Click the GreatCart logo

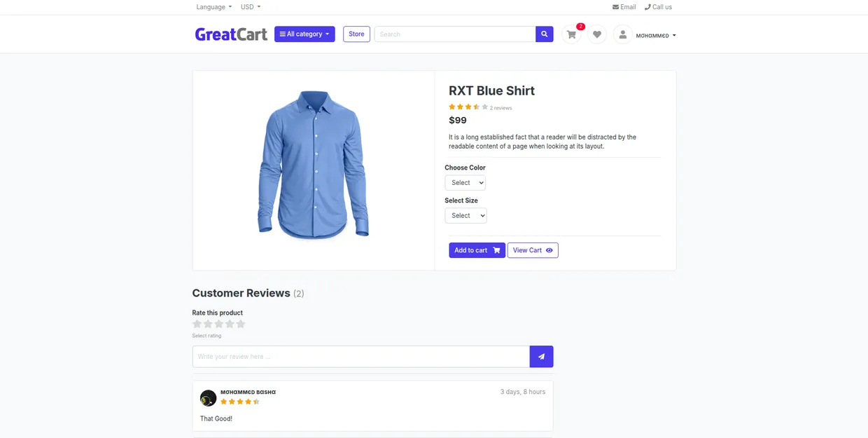[231, 34]
